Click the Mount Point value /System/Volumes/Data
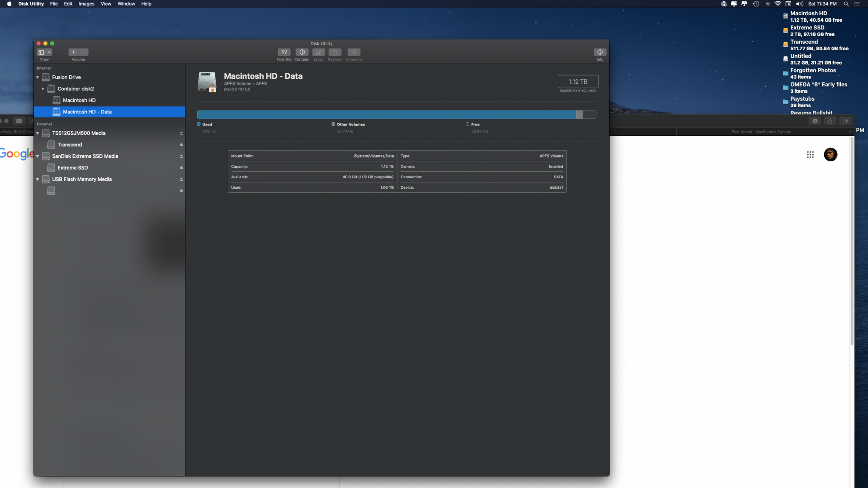The height and width of the screenshot is (488, 868). click(x=373, y=156)
